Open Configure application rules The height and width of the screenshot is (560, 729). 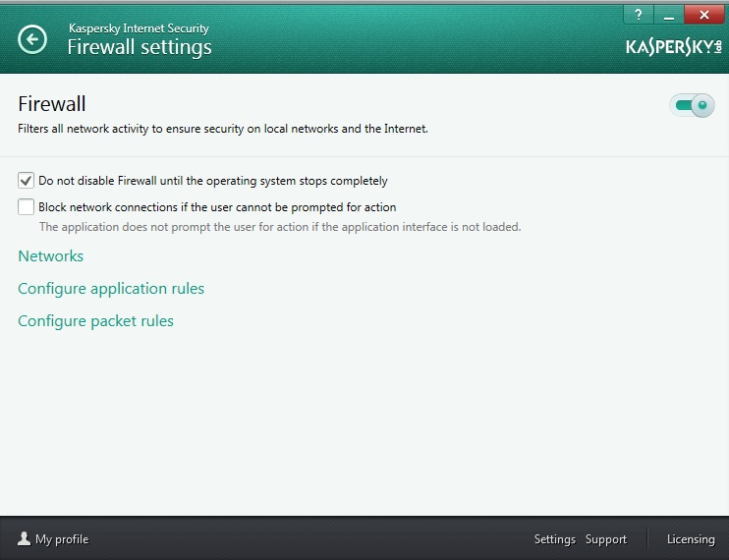(x=111, y=289)
